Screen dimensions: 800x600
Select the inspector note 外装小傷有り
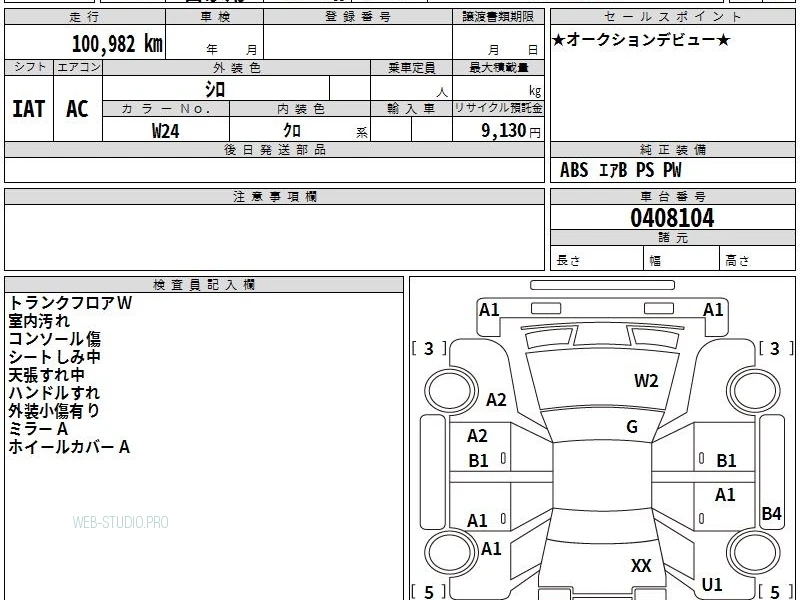coord(54,411)
